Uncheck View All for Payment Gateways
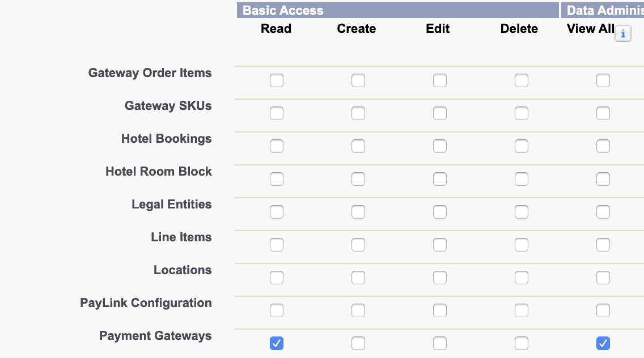Screen dimensions: 644x358 pos(603,343)
